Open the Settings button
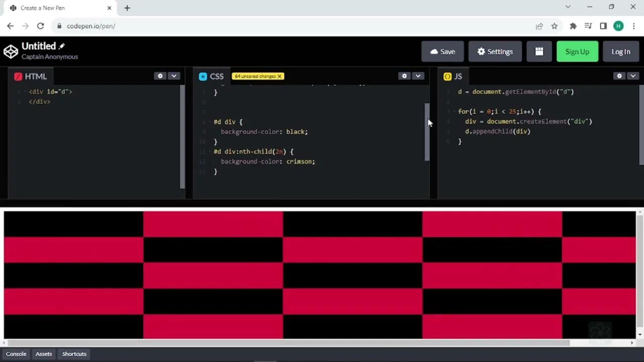Screen dimensions: 644x362 495,51
